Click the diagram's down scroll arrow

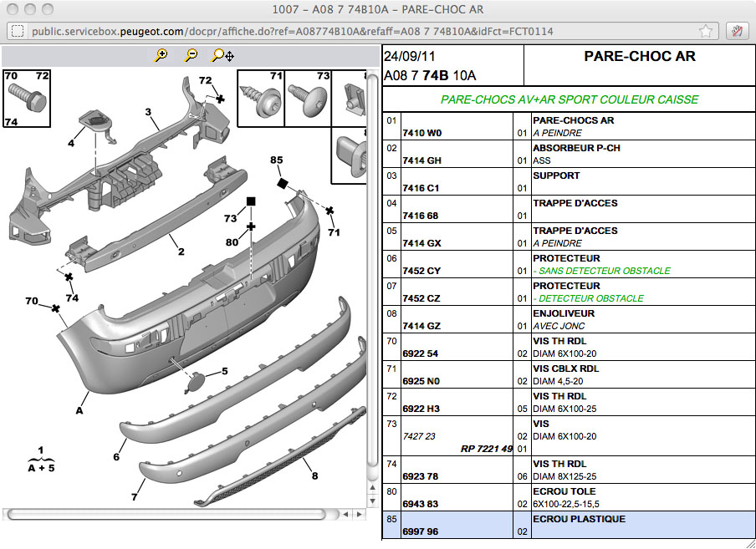click(x=372, y=501)
